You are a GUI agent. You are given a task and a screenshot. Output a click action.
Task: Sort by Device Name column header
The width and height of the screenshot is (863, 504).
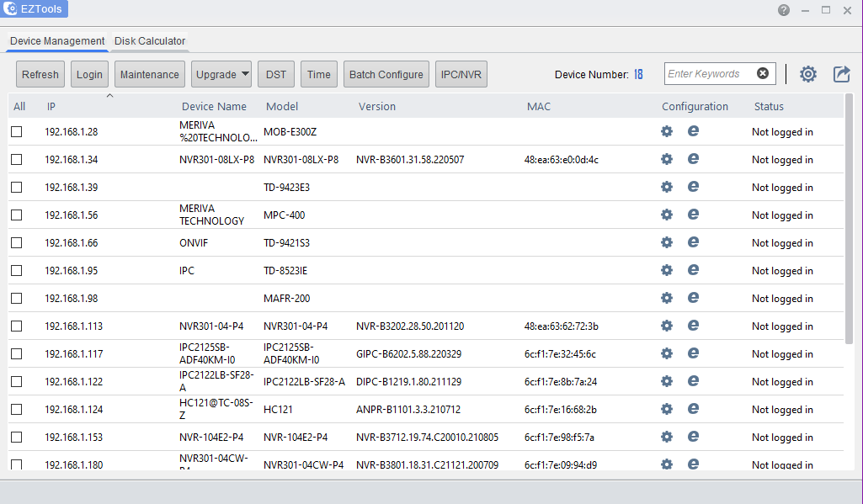tap(214, 106)
